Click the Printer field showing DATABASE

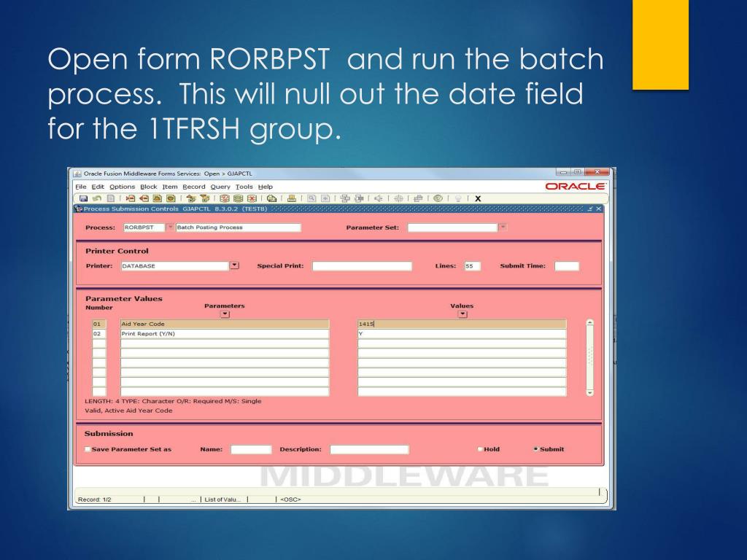[x=175, y=265]
